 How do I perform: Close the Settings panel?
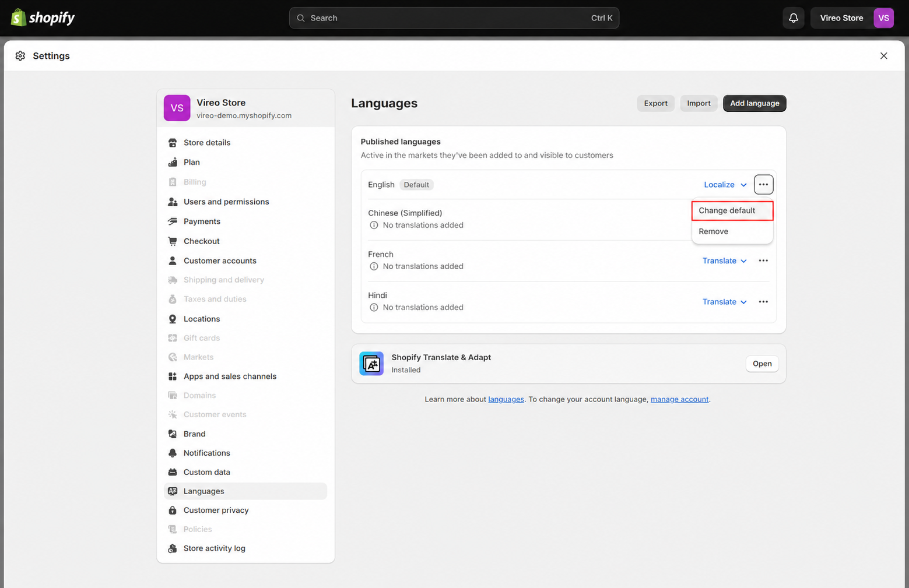click(884, 56)
